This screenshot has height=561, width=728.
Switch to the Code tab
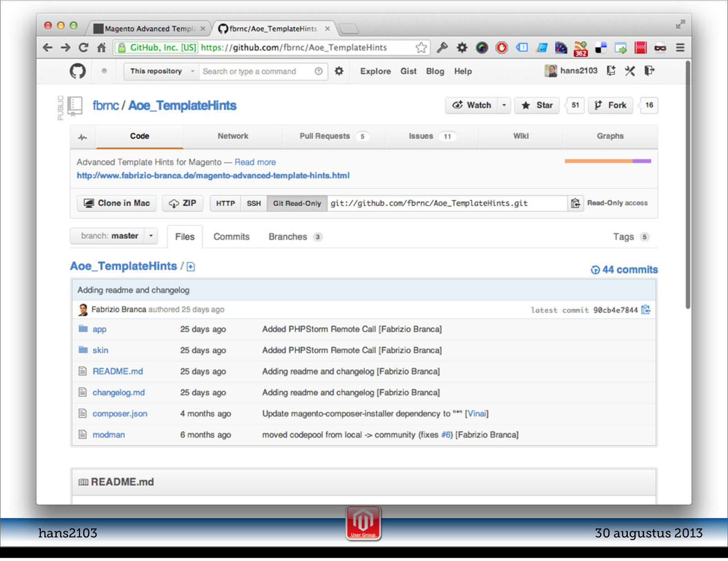pos(140,136)
